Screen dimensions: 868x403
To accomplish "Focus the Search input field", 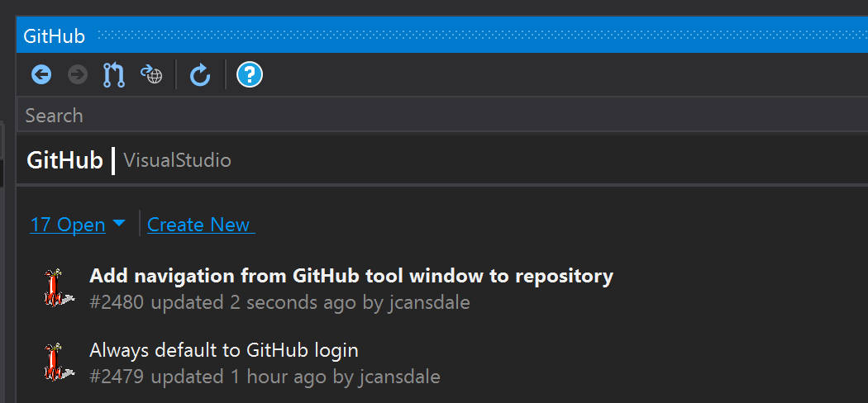I will coord(442,116).
